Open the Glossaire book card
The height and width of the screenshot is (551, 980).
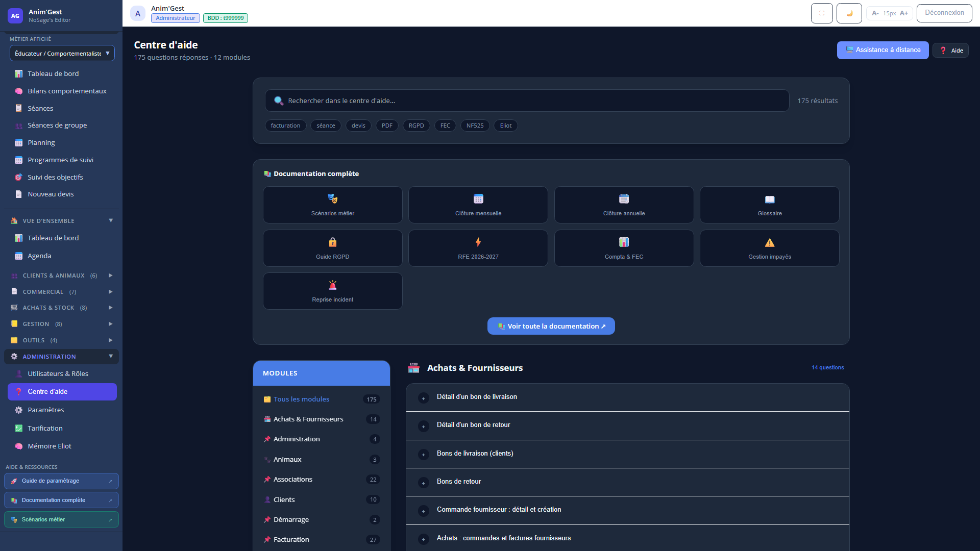coord(769,205)
